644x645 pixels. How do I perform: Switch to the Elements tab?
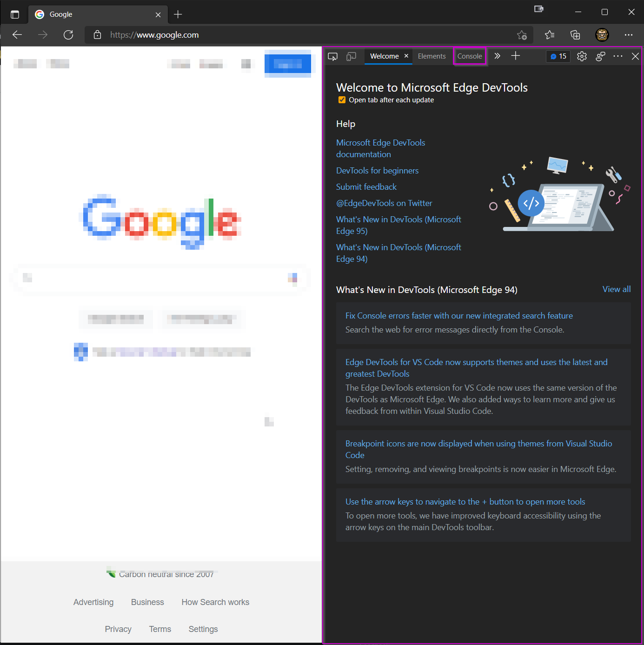click(x=432, y=56)
